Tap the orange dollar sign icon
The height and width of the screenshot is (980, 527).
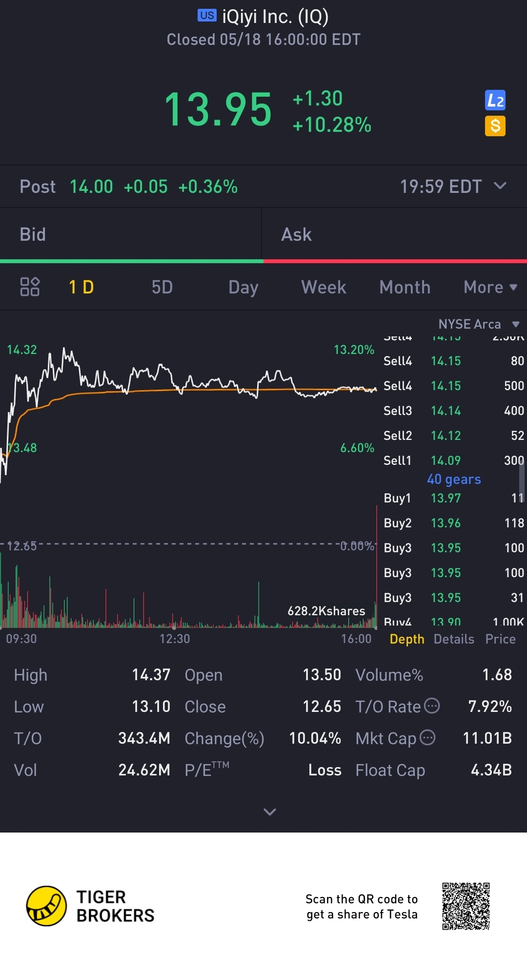pyautogui.click(x=495, y=126)
